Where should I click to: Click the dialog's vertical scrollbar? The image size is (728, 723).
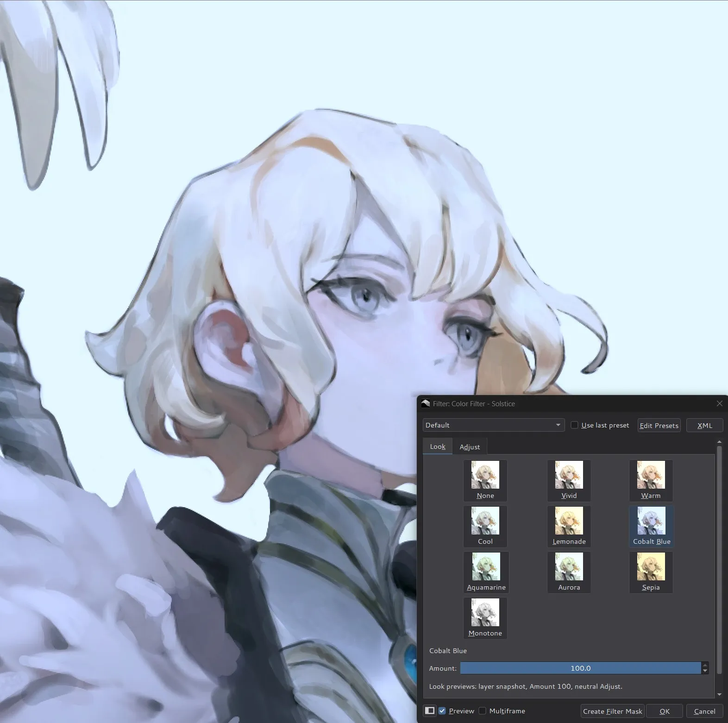click(719, 560)
